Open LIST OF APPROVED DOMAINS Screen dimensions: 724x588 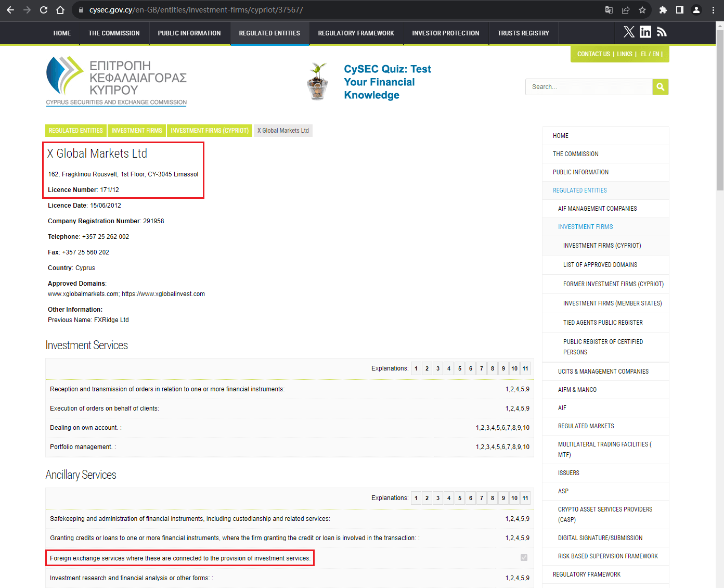tap(605, 265)
